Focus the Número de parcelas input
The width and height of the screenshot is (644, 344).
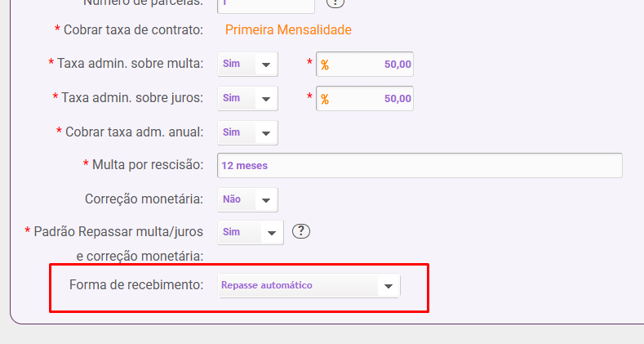[266, 3]
